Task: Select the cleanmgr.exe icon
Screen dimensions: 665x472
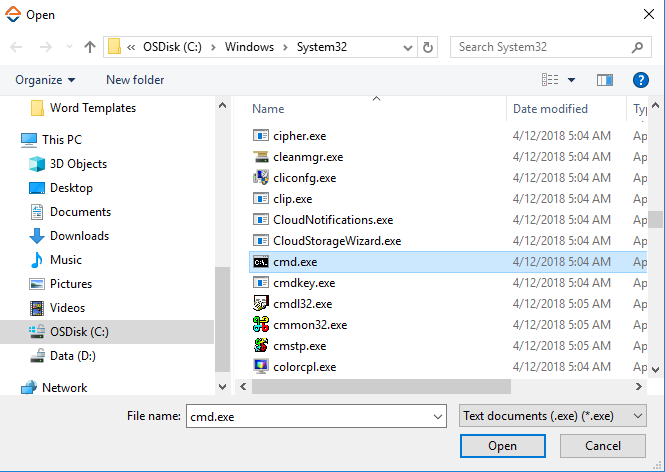Action: pyautogui.click(x=261, y=157)
